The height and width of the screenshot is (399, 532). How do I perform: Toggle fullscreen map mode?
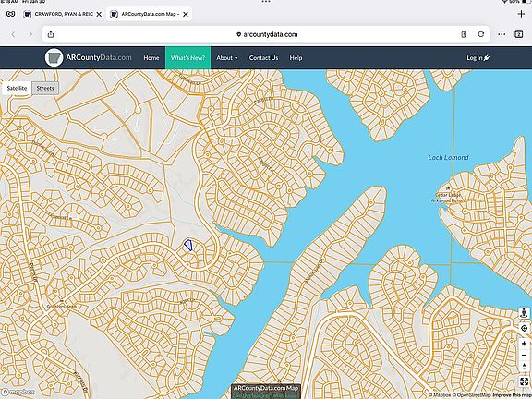(x=525, y=381)
